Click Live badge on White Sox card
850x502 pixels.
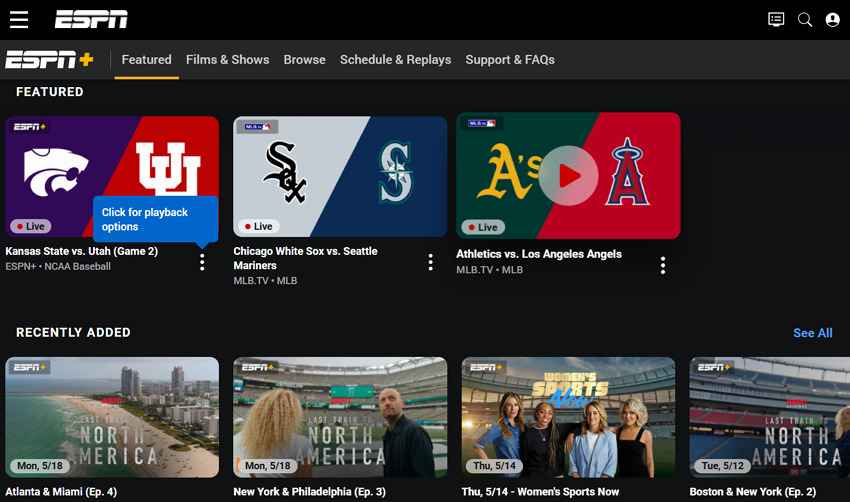(259, 226)
